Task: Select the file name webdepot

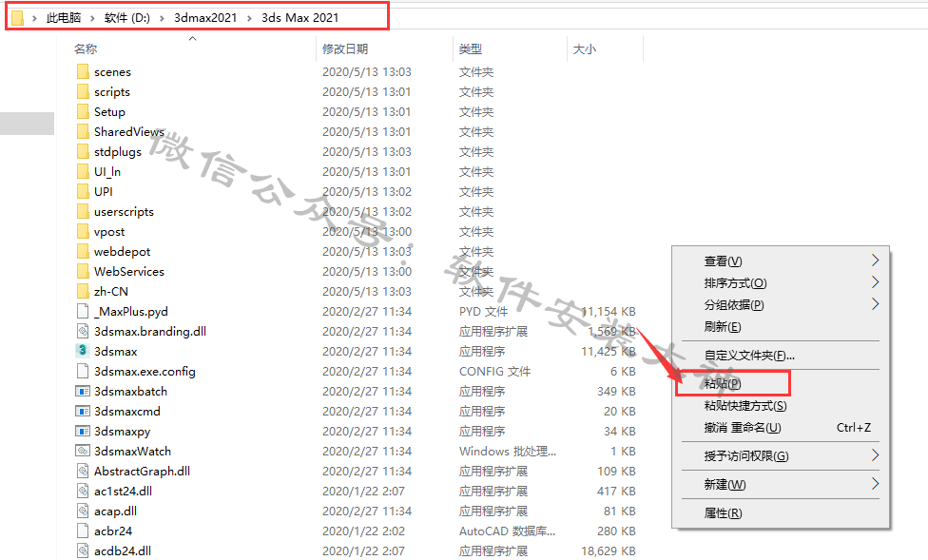Action: pos(122,252)
